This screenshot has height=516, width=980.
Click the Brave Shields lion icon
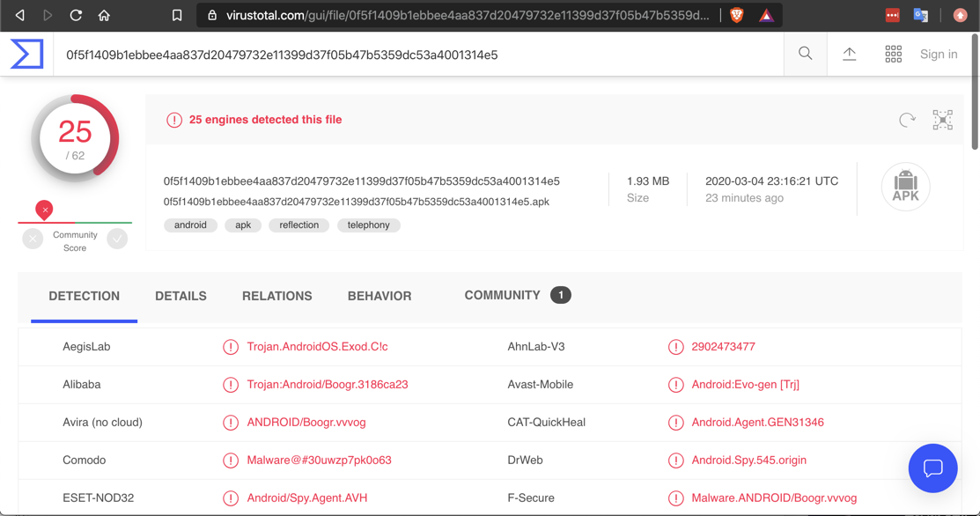[x=737, y=15]
